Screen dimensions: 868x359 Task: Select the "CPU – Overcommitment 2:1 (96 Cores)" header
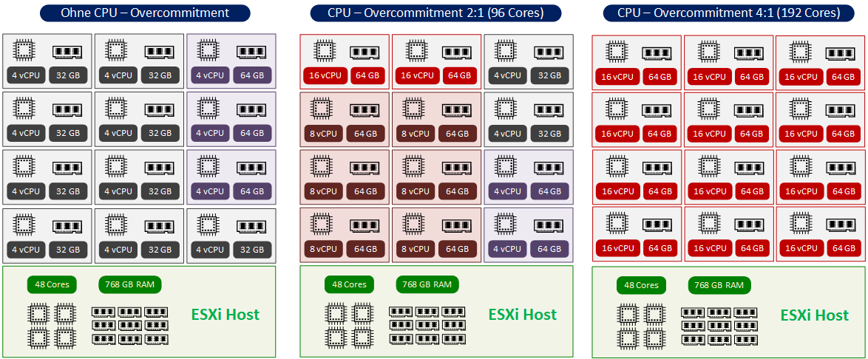click(x=435, y=13)
